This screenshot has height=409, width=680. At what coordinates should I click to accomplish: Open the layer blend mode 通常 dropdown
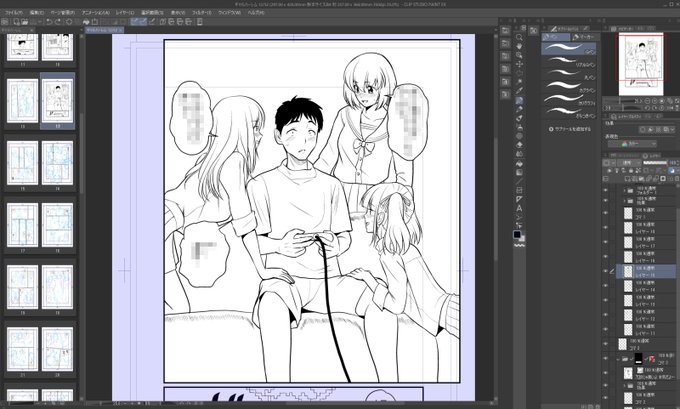tap(629, 163)
